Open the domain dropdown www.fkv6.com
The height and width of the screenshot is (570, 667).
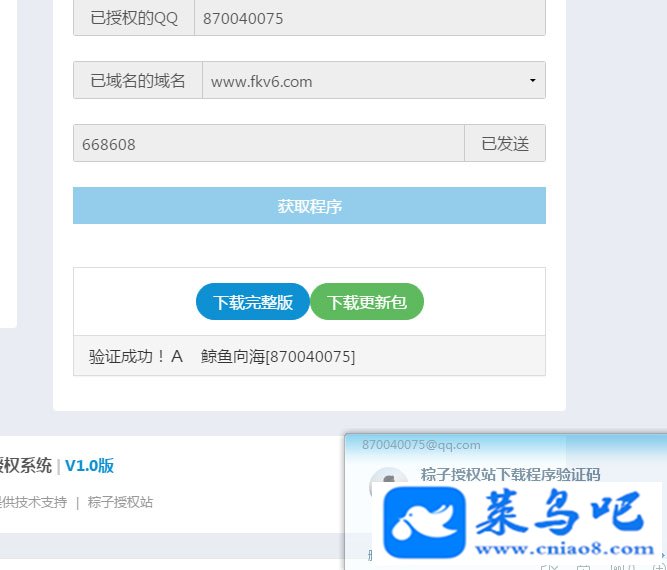click(374, 80)
